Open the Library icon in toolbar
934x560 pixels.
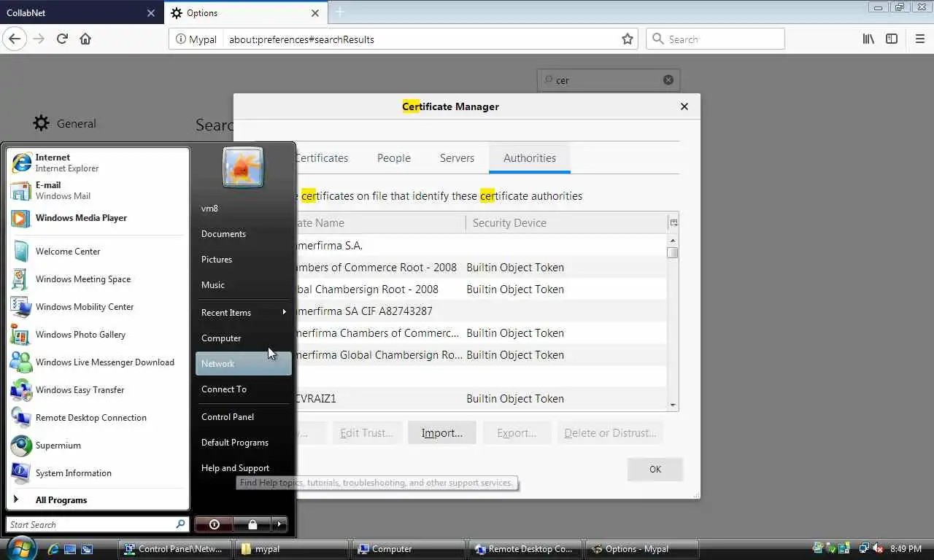coord(868,39)
